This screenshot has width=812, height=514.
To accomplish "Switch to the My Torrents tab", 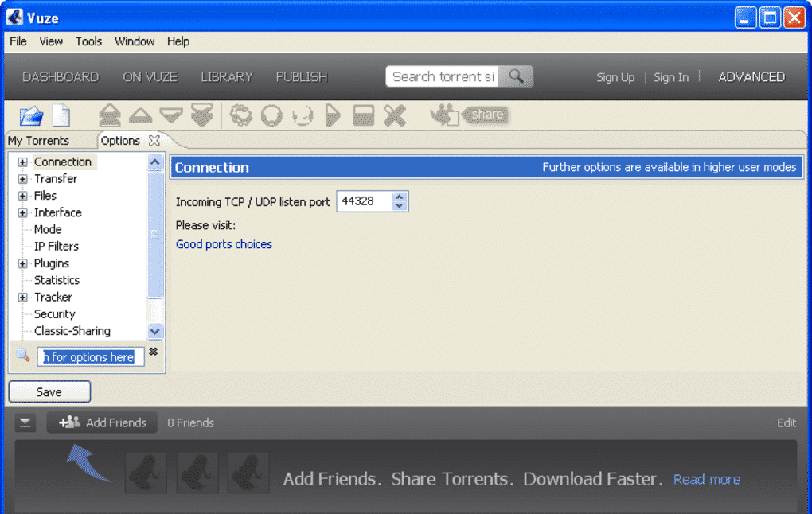I will [38, 141].
